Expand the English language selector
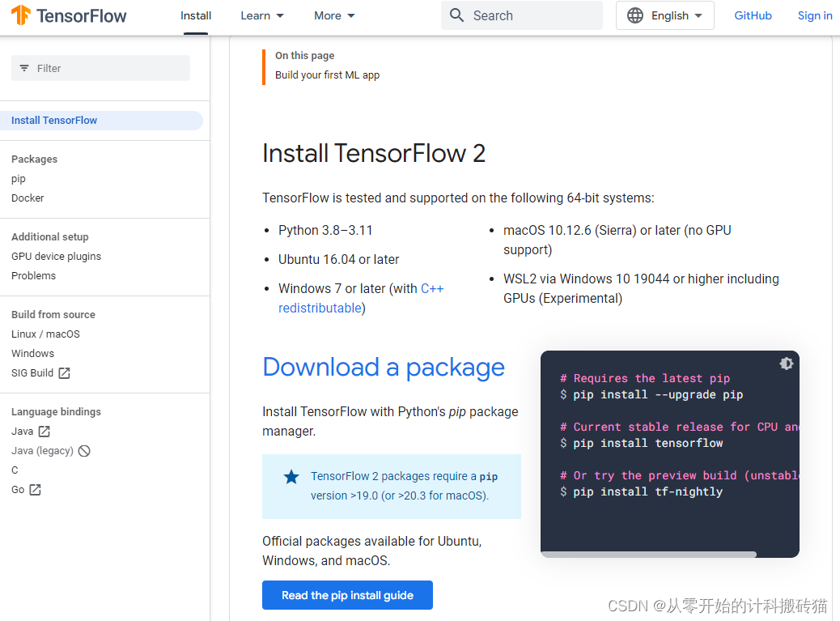This screenshot has width=840, height=621. 664,15
